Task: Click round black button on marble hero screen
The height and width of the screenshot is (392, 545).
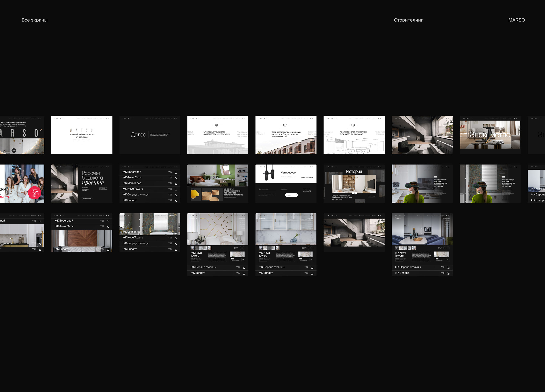Action: pyautogui.click(x=14, y=150)
